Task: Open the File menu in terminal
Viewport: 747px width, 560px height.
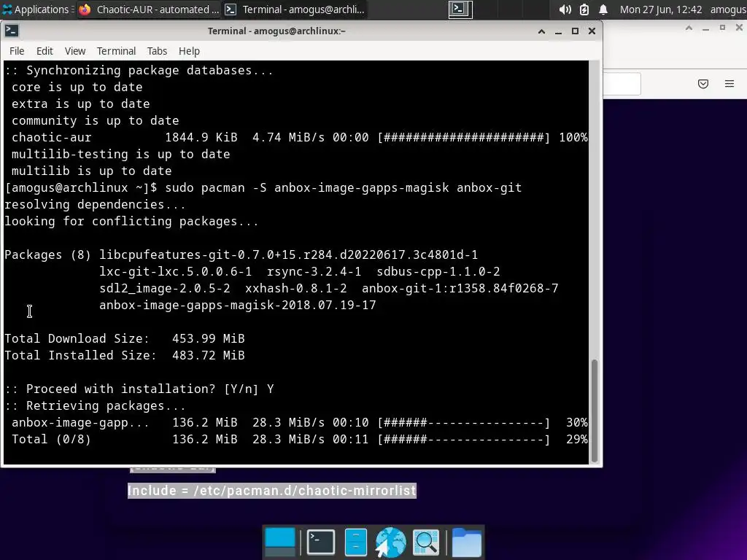Action: click(x=17, y=51)
